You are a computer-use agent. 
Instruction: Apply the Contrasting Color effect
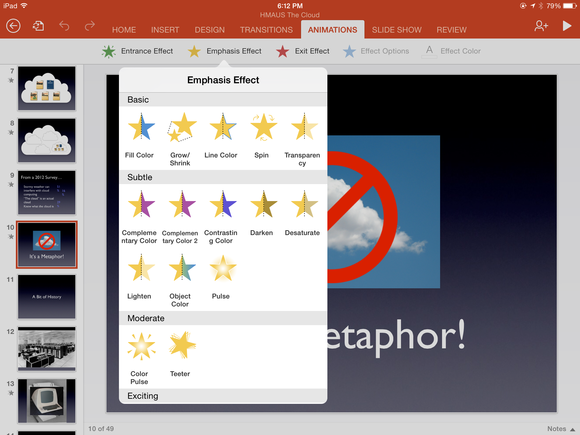pos(221,217)
